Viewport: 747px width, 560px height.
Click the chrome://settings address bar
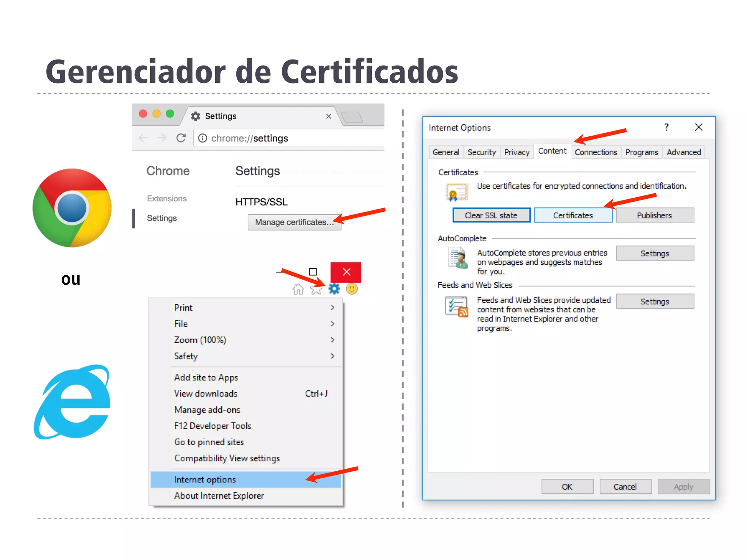289,138
